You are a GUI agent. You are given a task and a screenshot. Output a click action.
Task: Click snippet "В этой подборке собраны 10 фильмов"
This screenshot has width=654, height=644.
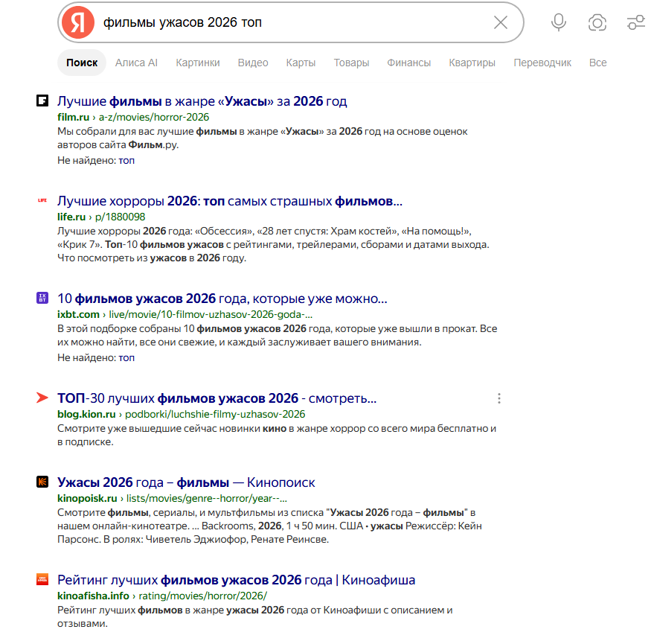point(278,336)
